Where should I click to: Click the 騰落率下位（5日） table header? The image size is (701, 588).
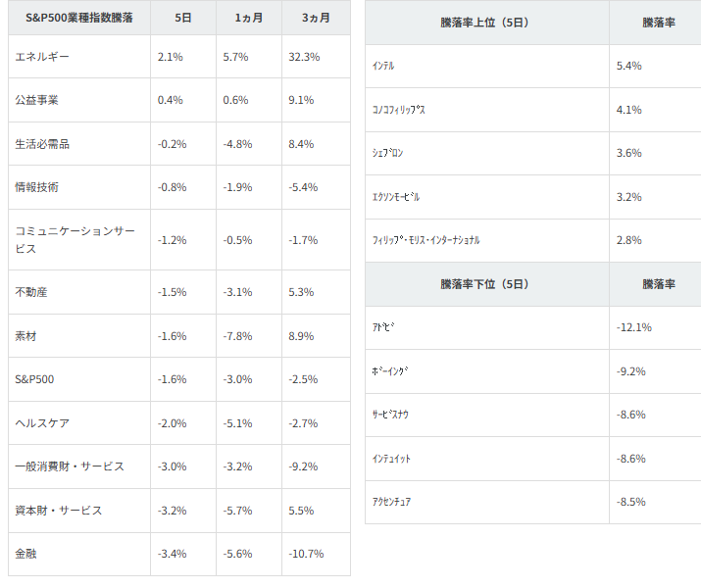[486, 284]
